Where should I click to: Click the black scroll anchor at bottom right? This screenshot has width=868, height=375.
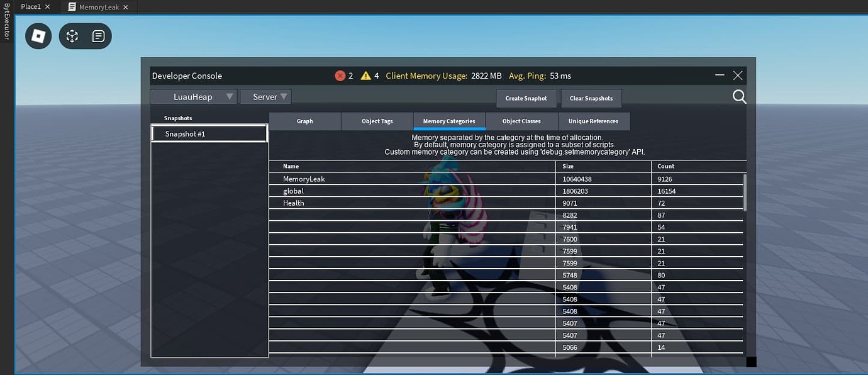coord(751,362)
